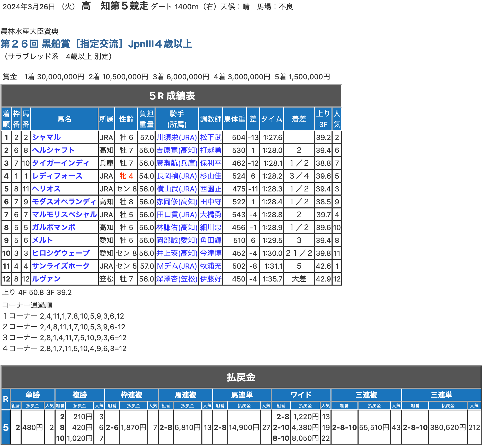The width and height of the screenshot is (482, 448).
Task: Click winning time 1:27.6
Action: tap(272, 137)
